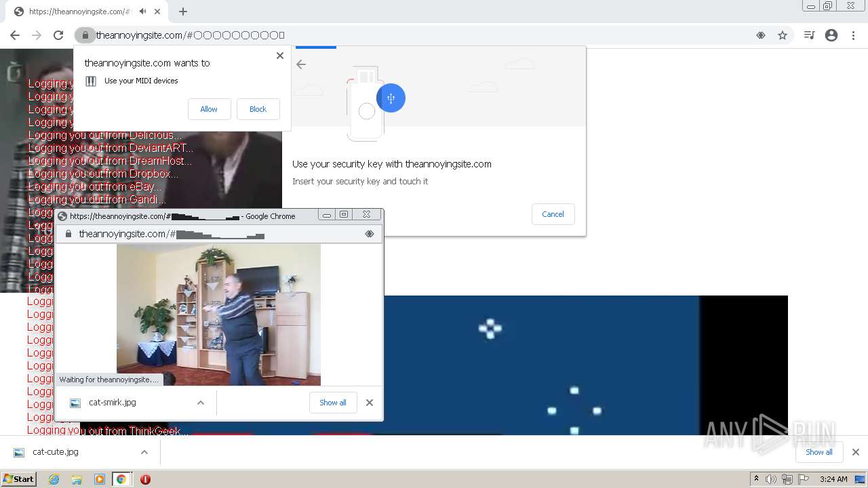This screenshot has width=868, height=488.
Task: Click the popup window's address bar URL
Action: [x=172, y=234]
